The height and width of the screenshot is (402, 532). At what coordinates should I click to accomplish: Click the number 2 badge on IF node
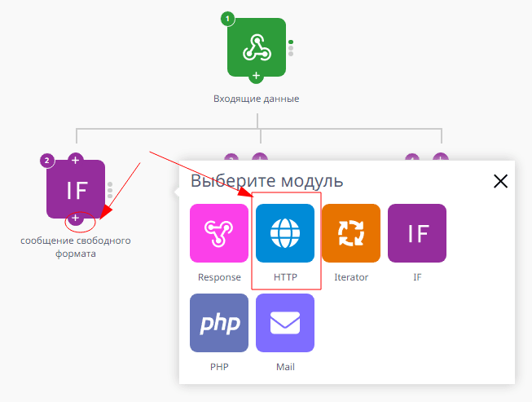click(x=47, y=161)
